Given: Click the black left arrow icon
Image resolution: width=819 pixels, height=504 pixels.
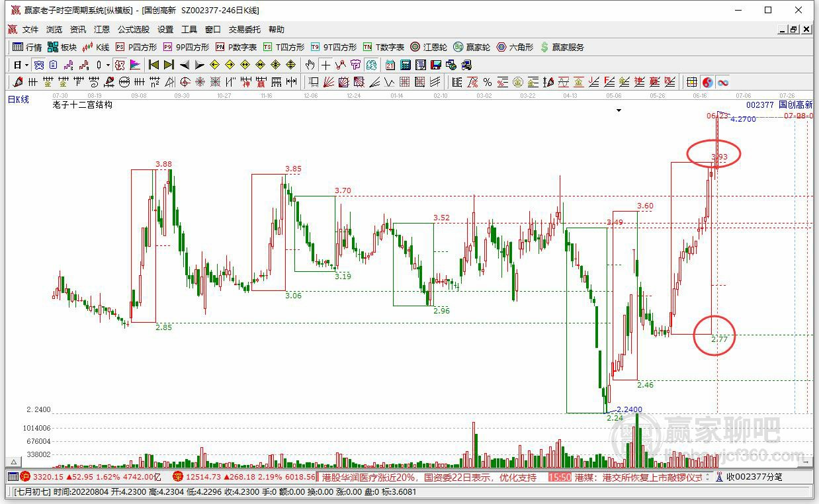Looking at the screenshot, I should pyautogui.click(x=185, y=65).
